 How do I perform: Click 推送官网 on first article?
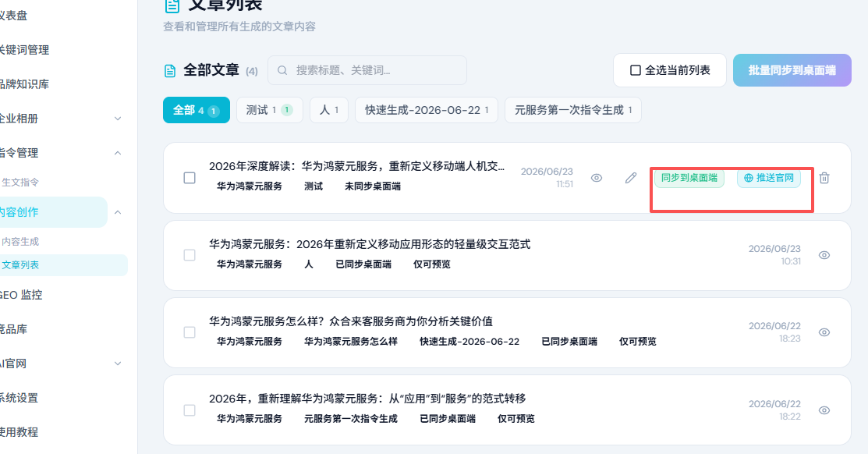(x=769, y=178)
